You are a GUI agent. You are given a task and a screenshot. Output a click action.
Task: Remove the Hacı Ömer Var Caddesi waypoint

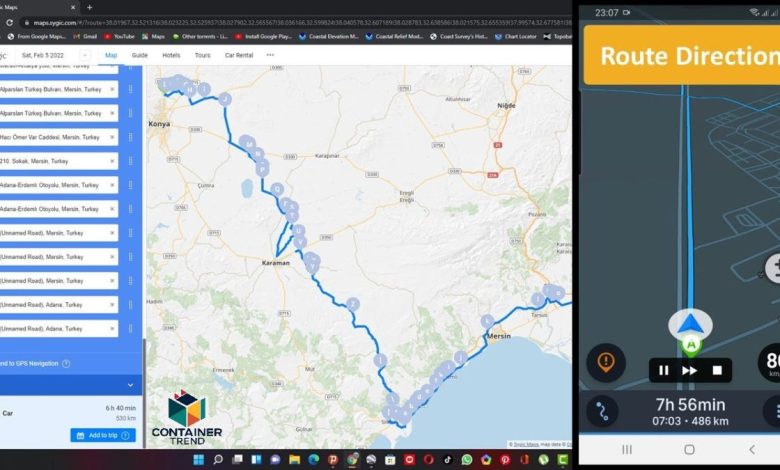(x=112, y=137)
